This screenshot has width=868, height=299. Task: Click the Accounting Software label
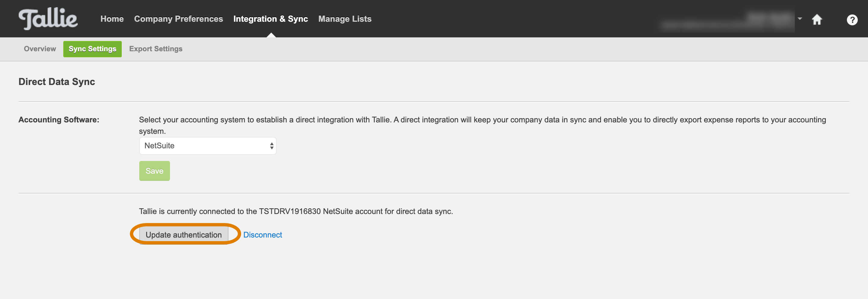[59, 120]
